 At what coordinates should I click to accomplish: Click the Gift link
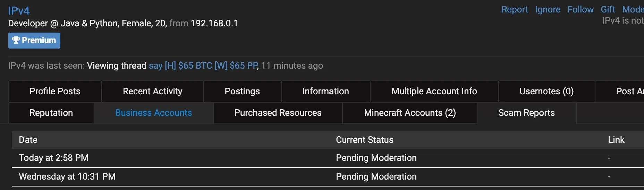[608, 10]
